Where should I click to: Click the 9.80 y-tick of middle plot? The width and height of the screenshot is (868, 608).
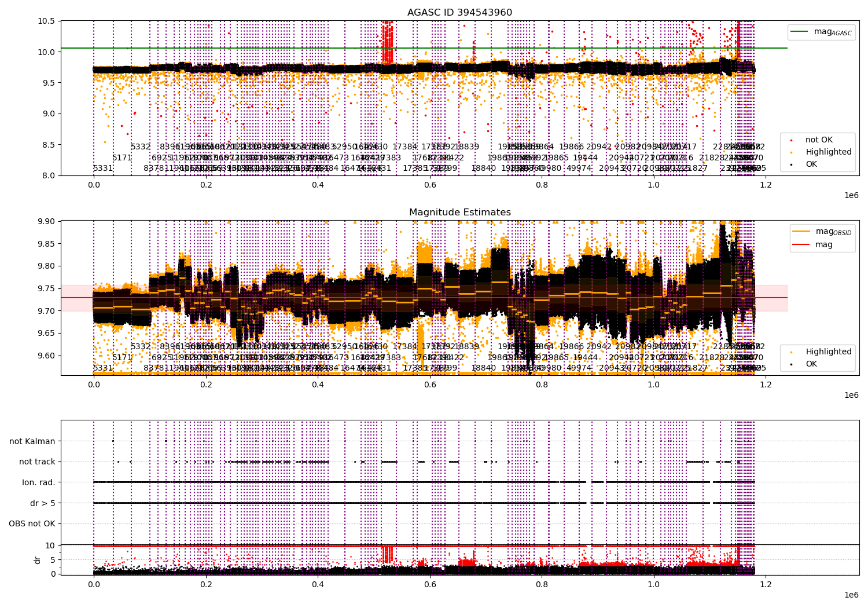click(x=46, y=266)
